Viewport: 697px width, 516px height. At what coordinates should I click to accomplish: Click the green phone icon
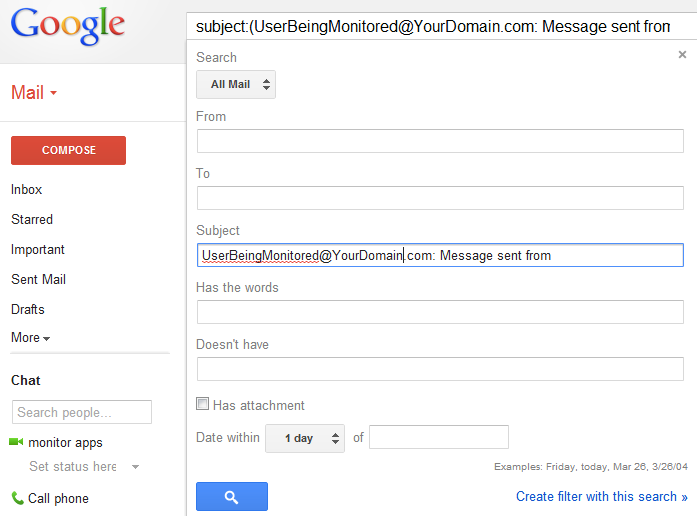tap(17, 498)
